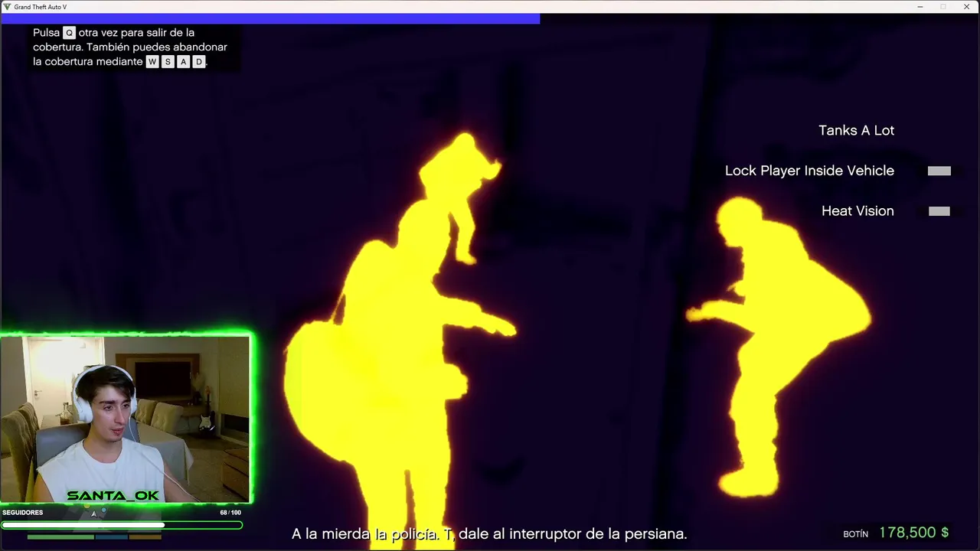Viewport: 980px width, 551px height.
Task: Click the W key hint icon
Action: (152, 62)
